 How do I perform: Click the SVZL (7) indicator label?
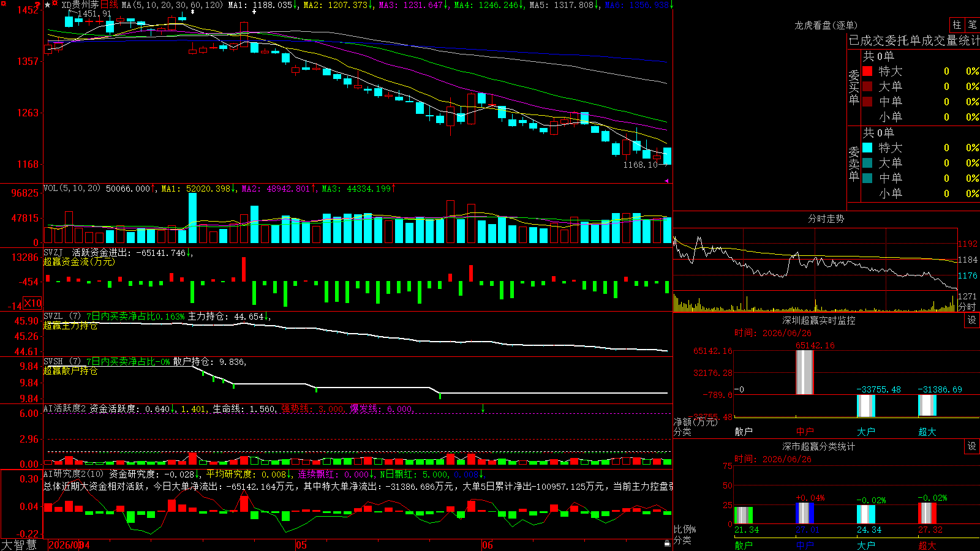(x=62, y=317)
